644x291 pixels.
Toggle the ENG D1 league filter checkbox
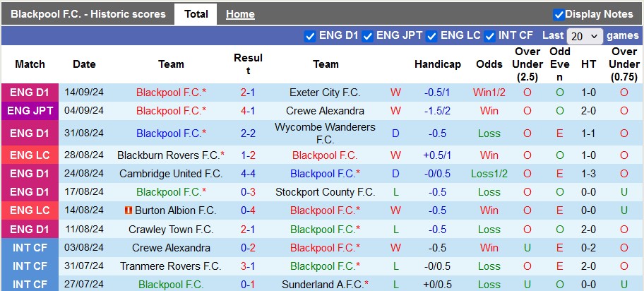click(x=310, y=37)
